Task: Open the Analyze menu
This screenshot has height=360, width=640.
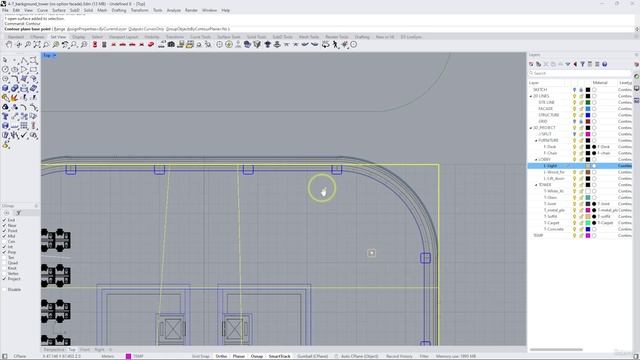Action: 173,10
